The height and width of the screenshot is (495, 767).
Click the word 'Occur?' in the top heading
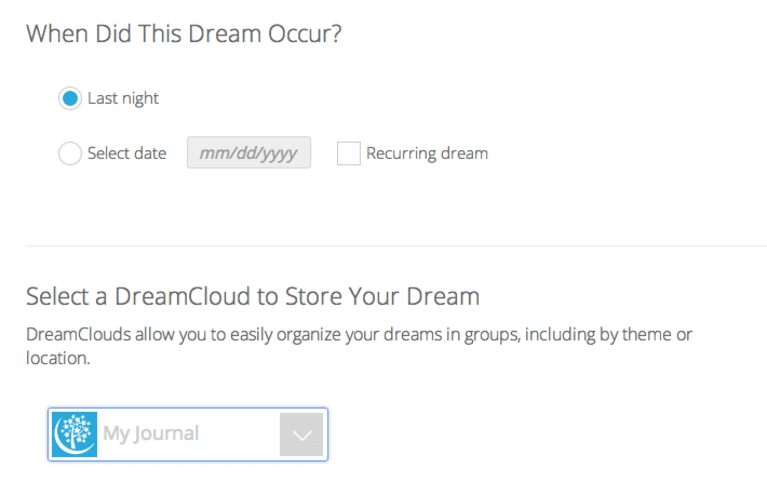point(305,34)
